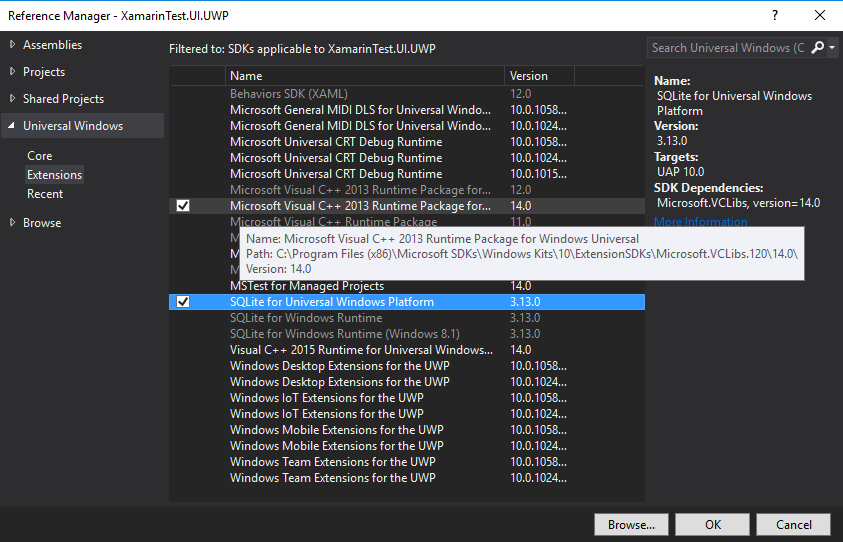The height and width of the screenshot is (542, 843).
Task: Expand the Shared Projects node arrow
Action: click(12, 98)
